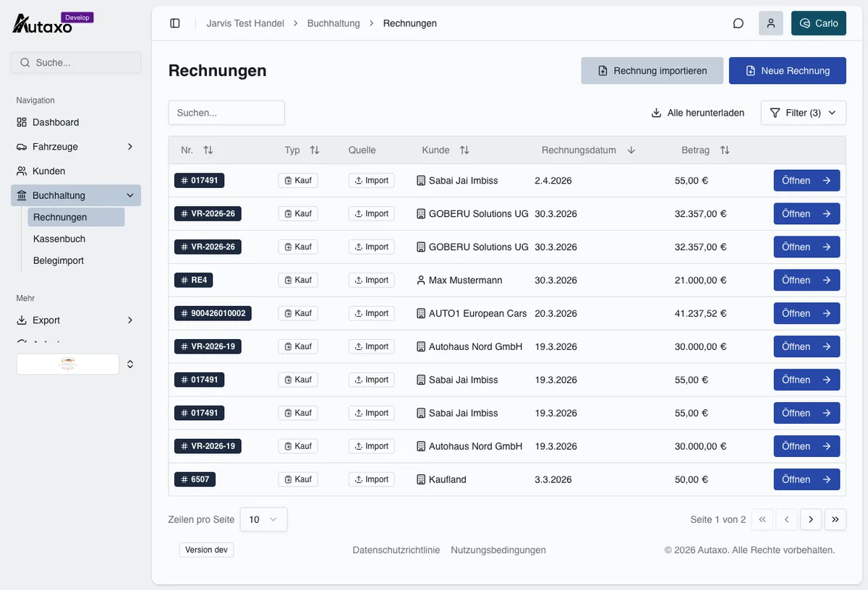Click the Neue Rechnung button
The height and width of the screenshot is (590, 868).
[x=787, y=71]
